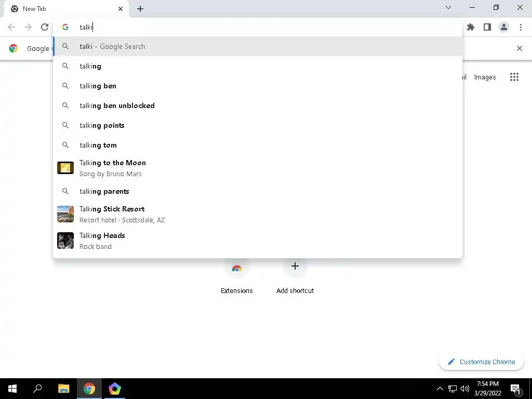
Task: Choose the 'talking tom' suggestion
Action: click(258, 145)
